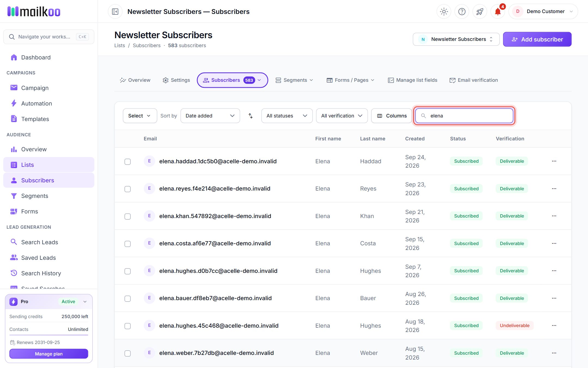This screenshot has height=368, width=588.
Task: Open row actions for elena.reyes
Action: pyautogui.click(x=554, y=189)
